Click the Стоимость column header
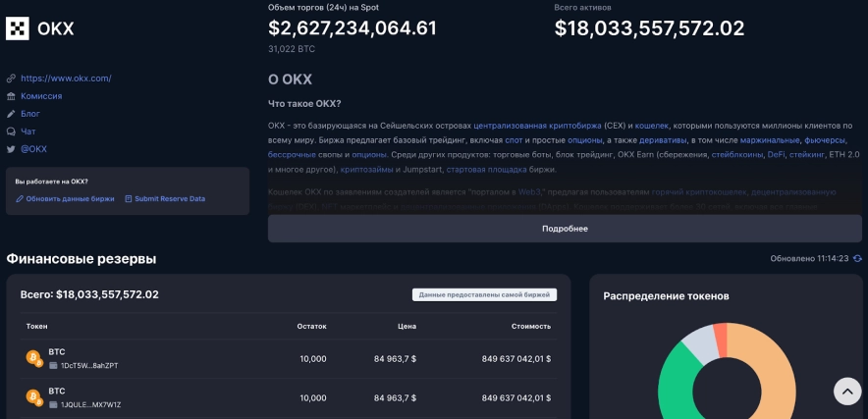The width and height of the screenshot is (868, 419). [530, 326]
